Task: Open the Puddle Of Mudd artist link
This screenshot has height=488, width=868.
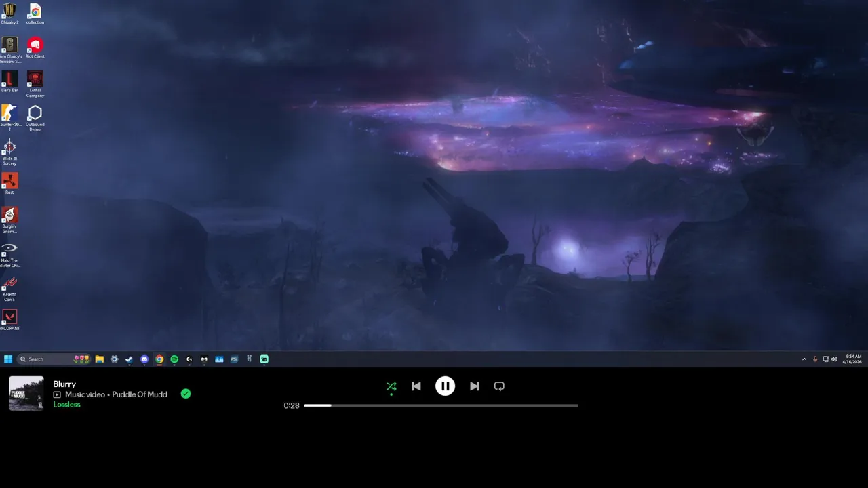Action: pos(140,394)
